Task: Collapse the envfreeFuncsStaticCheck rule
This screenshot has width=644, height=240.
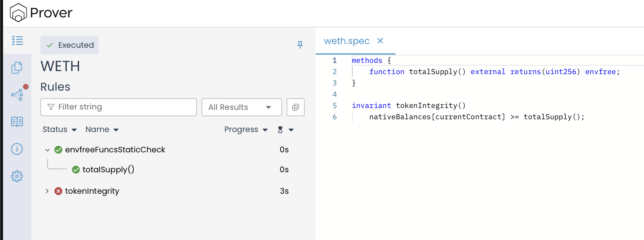Action: coord(47,150)
